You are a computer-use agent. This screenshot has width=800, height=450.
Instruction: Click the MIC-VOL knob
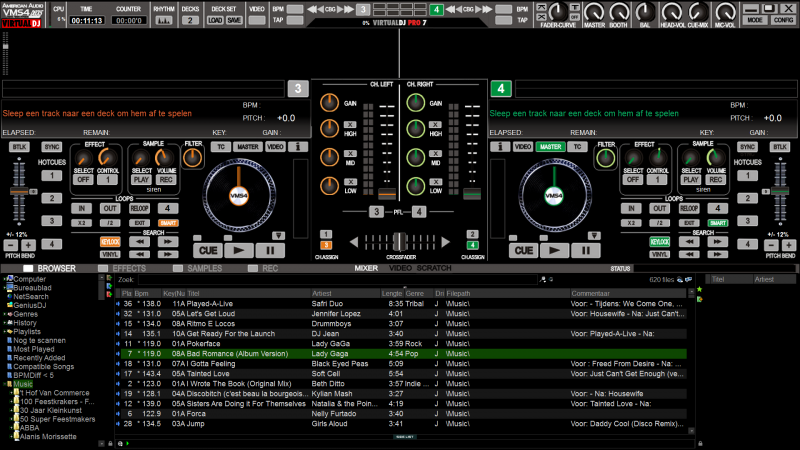(725, 12)
